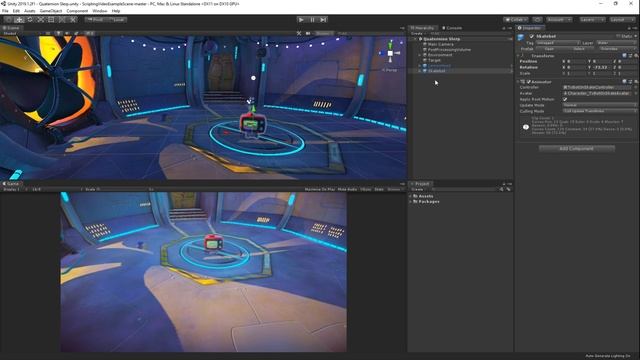640x360 pixels.
Task: Collapse the Quaternion Slerp scene root
Action: pos(415,39)
